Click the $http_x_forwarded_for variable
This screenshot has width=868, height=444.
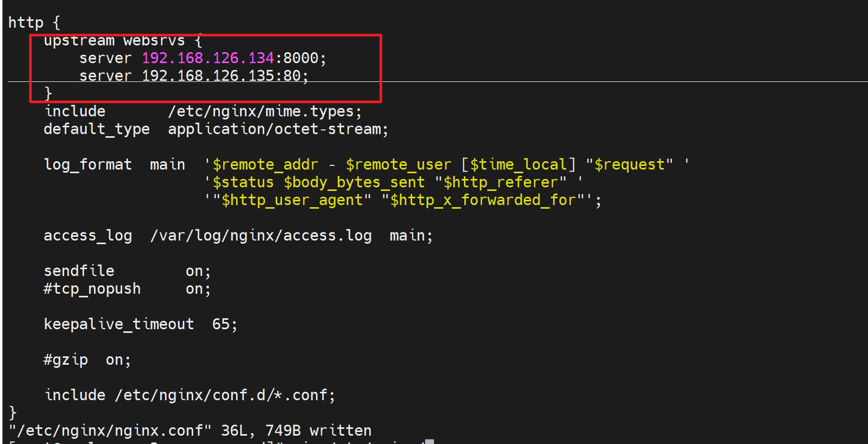487,200
